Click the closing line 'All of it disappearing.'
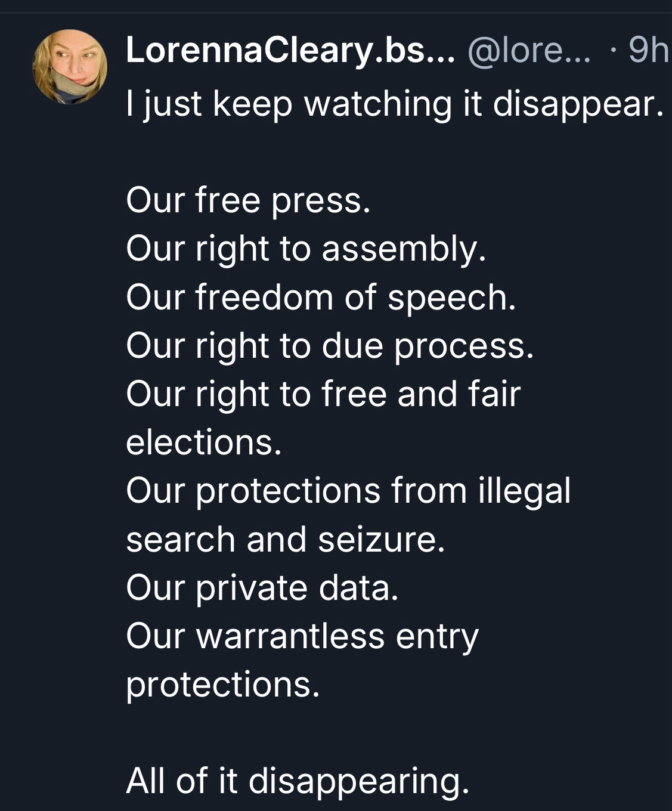The width and height of the screenshot is (672, 811). pos(297,781)
